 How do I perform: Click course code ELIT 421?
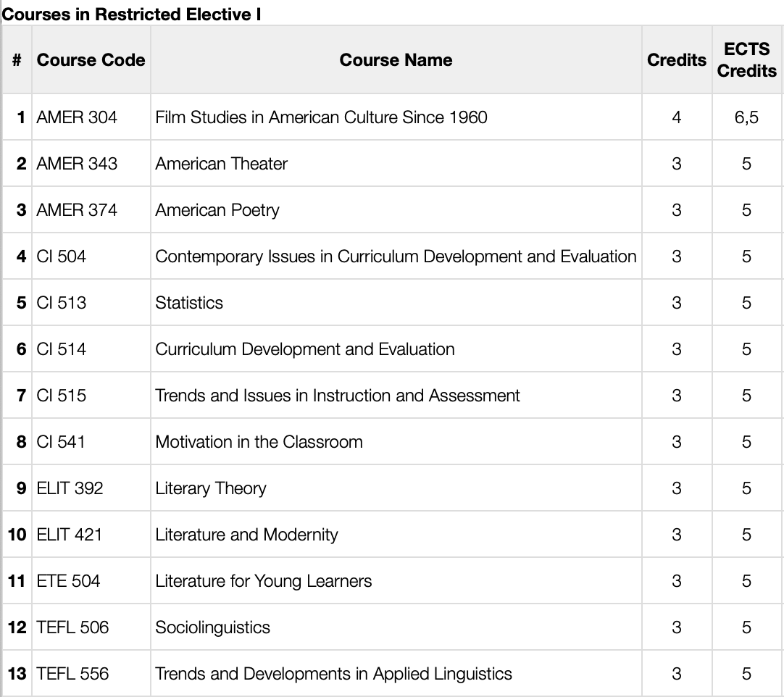70,535
